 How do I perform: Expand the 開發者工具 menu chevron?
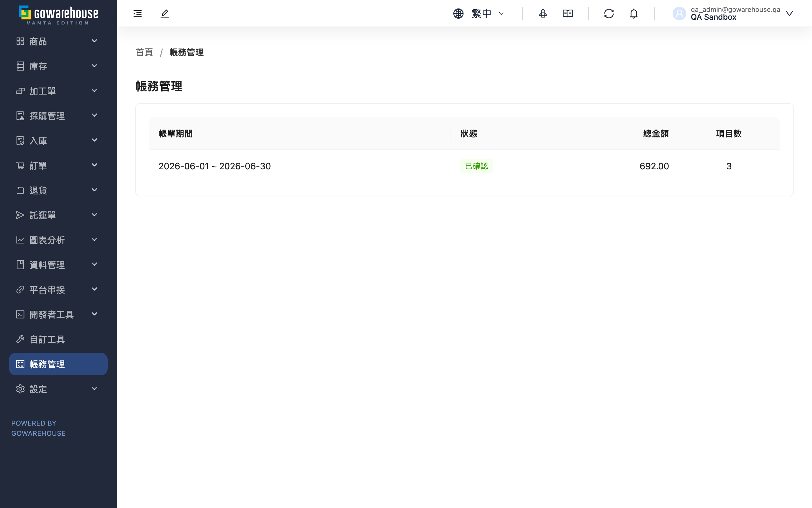94,314
